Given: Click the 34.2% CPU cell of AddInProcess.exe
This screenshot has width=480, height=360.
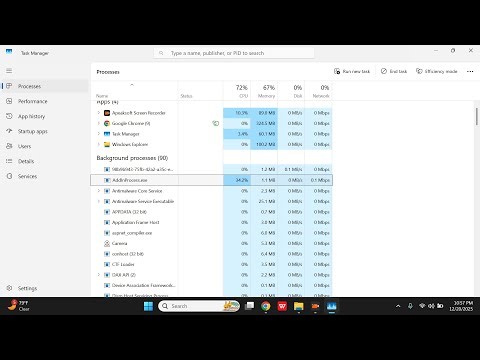Looking at the screenshot, I should [237, 180].
